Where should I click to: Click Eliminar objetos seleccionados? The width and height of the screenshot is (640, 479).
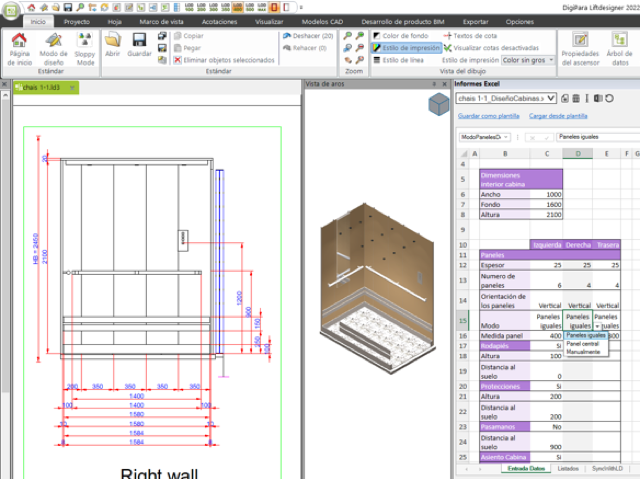(x=224, y=60)
